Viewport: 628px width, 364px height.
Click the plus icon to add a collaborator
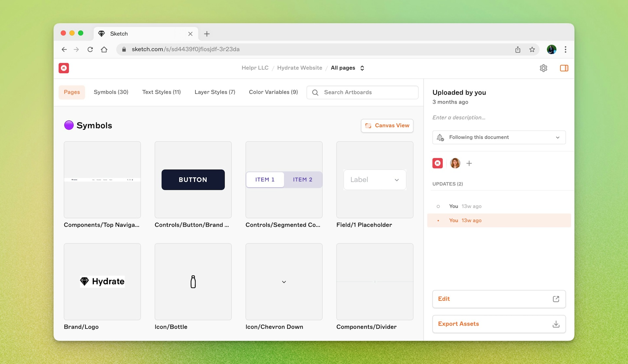(x=469, y=163)
